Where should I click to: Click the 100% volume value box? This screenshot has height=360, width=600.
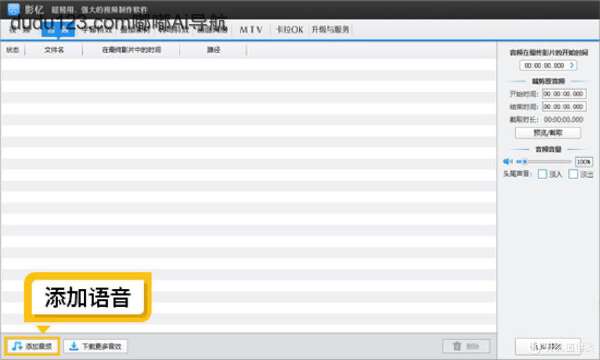coord(584,162)
